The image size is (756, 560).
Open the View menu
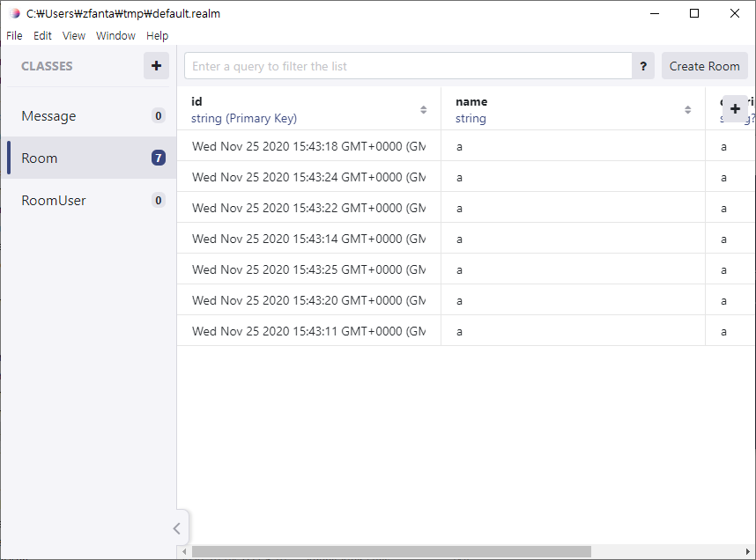[x=74, y=36]
